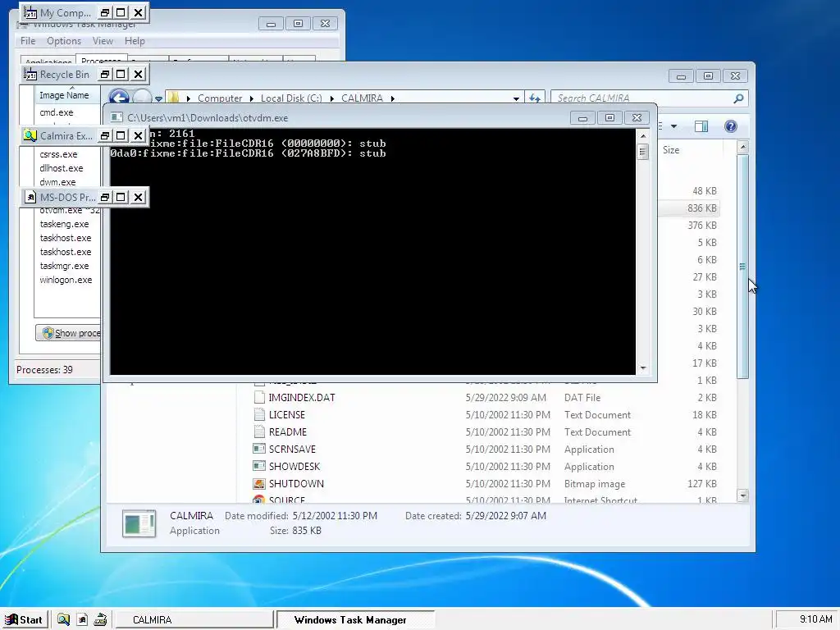
Task: Toggle the Explorer preview pane icon
Action: coord(701,126)
